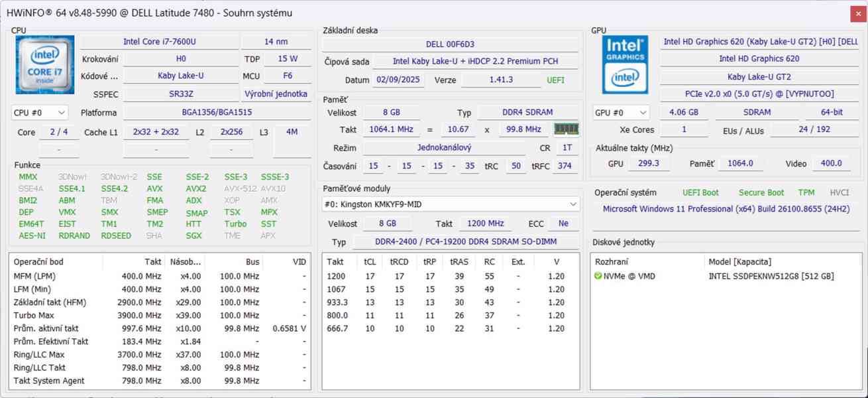Click the memory module chip icon
The height and width of the screenshot is (398, 868).
click(566, 129)
